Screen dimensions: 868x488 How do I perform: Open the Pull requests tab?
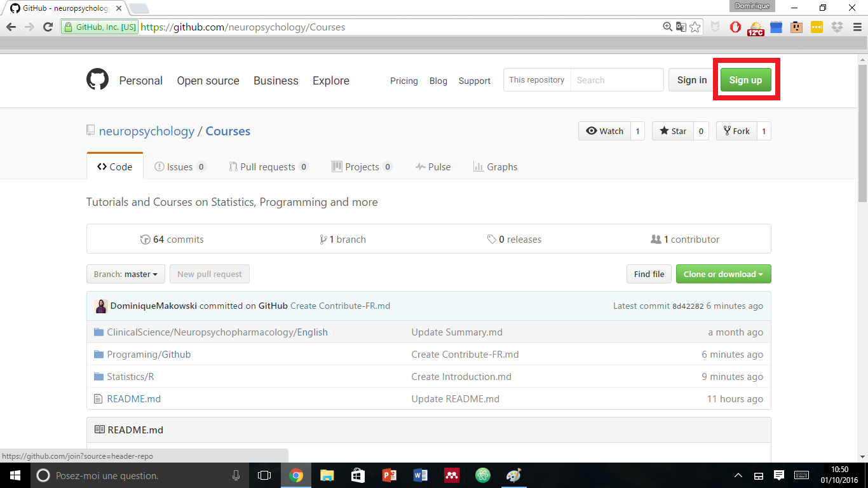point(269,166)
